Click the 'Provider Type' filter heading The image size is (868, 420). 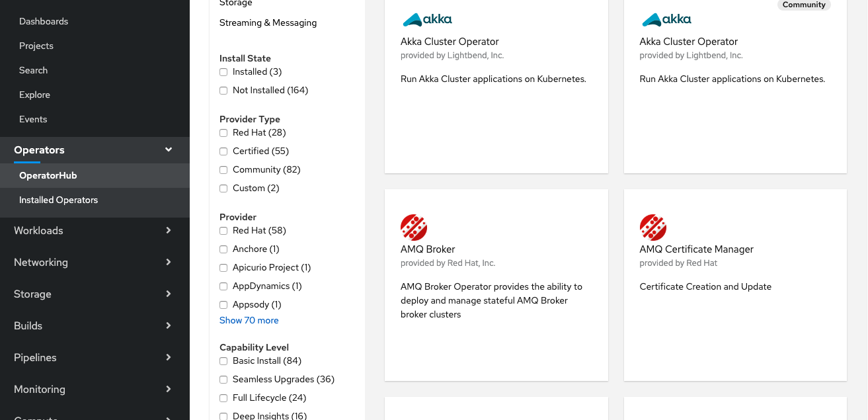[x=250, y=120]
